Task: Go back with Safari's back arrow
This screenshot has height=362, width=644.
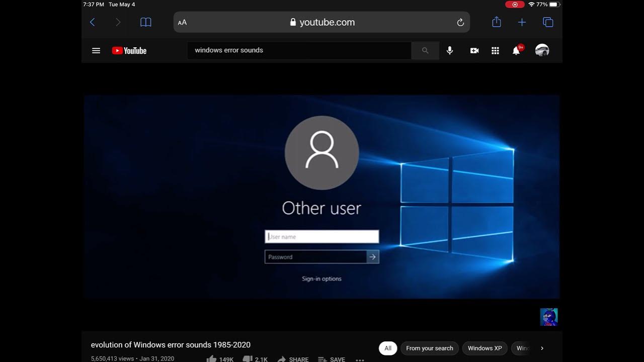Action: click(92, 22)
